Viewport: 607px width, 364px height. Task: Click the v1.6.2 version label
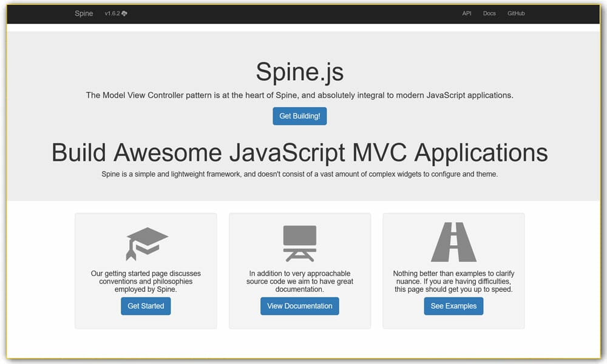click(113, 13)
